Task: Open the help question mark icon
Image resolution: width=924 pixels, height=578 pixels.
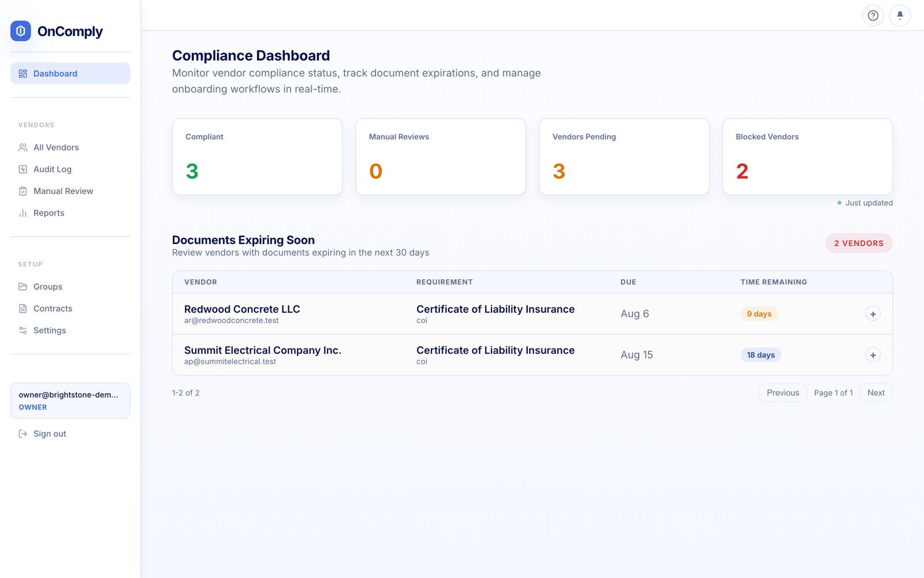Action: point(873,16)
